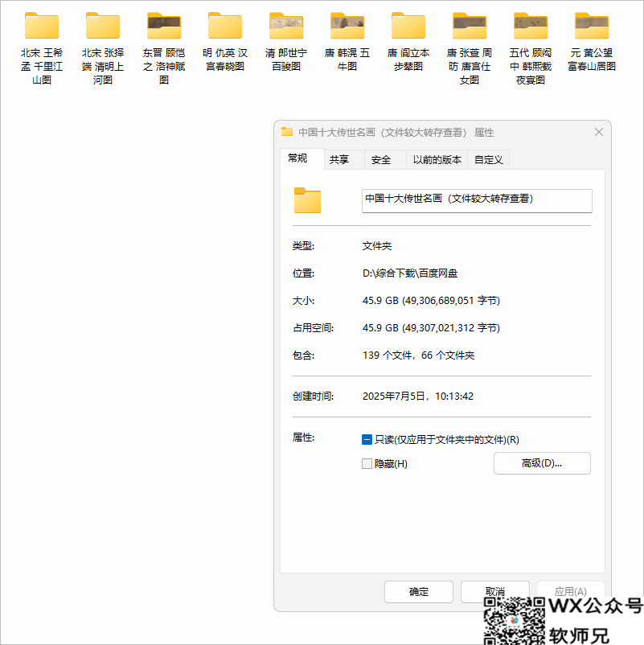Select the 北宋 张择端 清明上河图 folder icon
The image size is (644, 645).
coord(103,26)
